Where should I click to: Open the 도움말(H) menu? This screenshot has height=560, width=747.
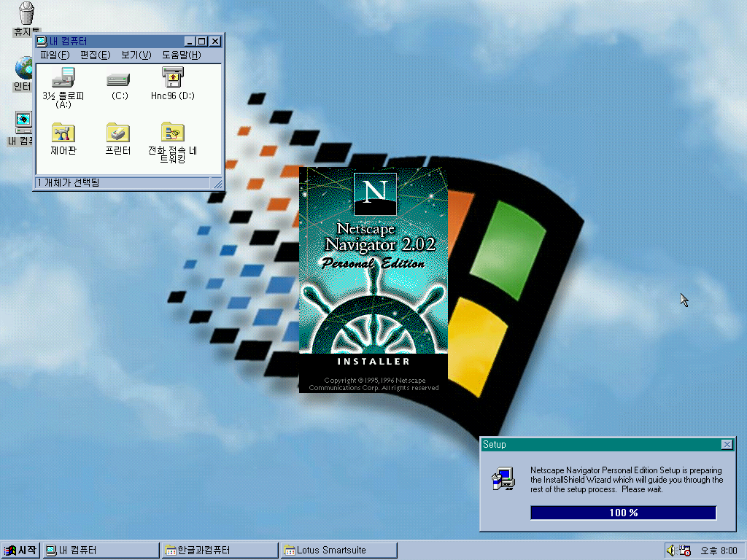click(x=182, y=55)
